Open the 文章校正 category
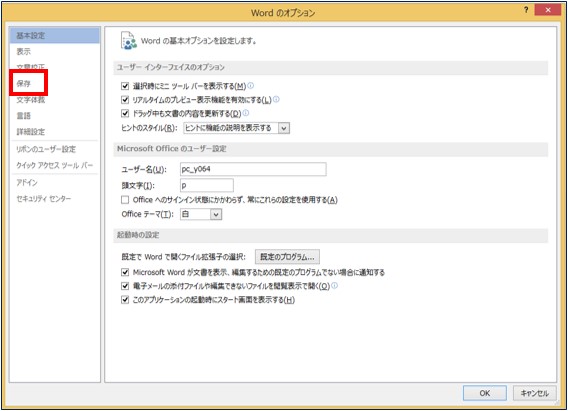 point(31,67)
